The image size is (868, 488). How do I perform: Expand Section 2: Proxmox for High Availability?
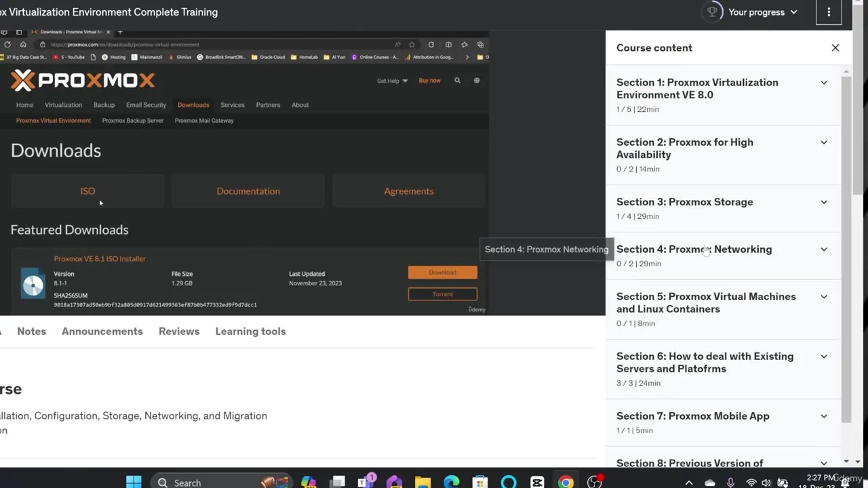(x=824, y=142)
